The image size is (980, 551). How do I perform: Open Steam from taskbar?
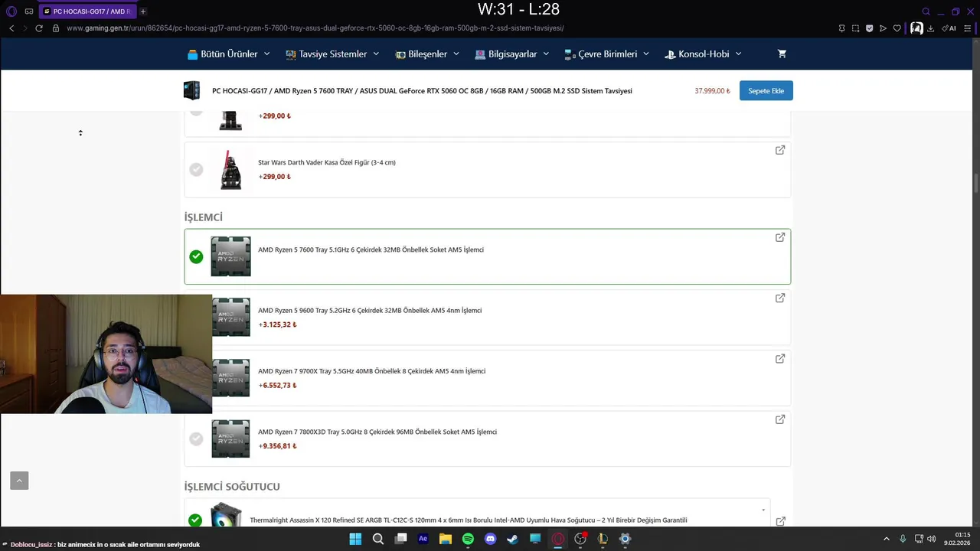[x=512, y=539]
